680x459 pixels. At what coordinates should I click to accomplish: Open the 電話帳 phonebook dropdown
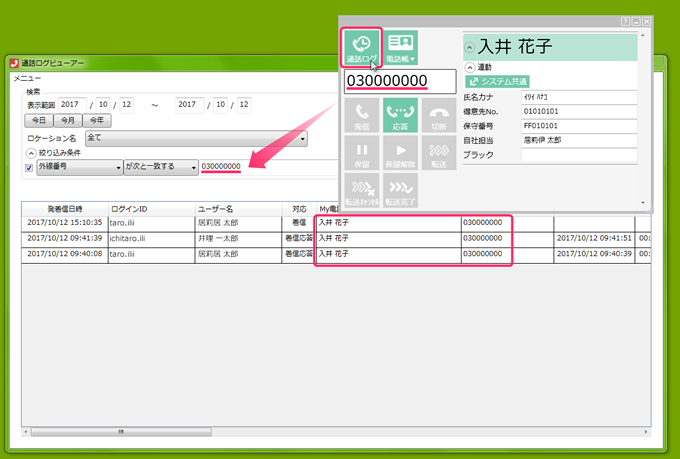coord(401,47)
